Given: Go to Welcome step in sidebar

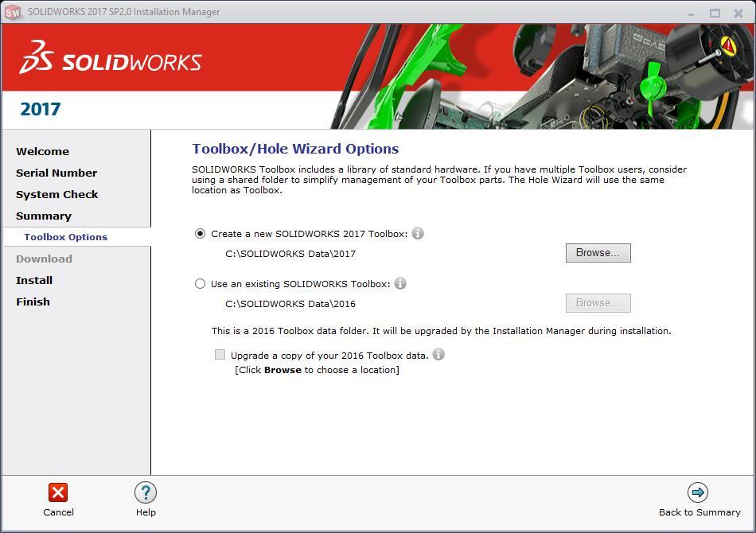Looking at the screenshot, I should click(x=42, y=151).
